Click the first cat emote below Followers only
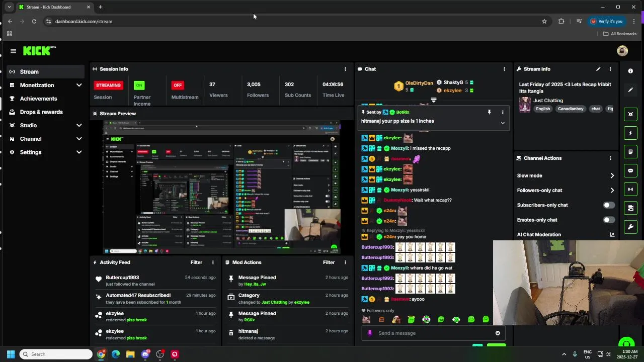This screenshot has width=644, height=362. 366,319
